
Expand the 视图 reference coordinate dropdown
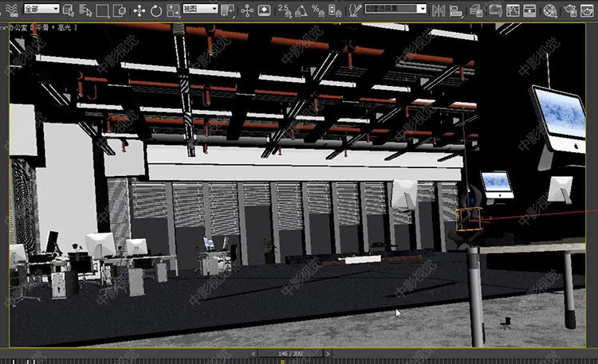click(x=199, y=9)
